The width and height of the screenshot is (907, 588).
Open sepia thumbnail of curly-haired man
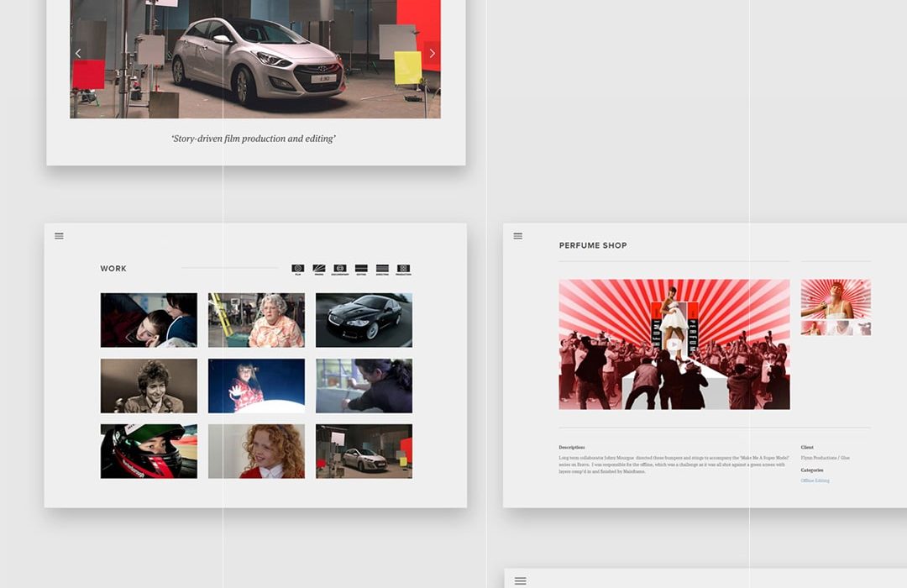point(149,386)
